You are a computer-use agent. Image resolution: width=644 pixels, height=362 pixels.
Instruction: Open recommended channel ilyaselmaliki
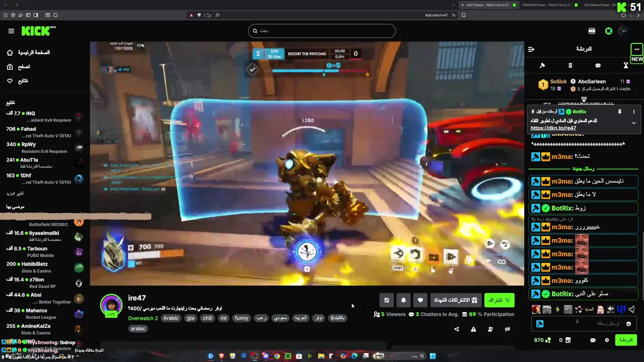(45, 236)
